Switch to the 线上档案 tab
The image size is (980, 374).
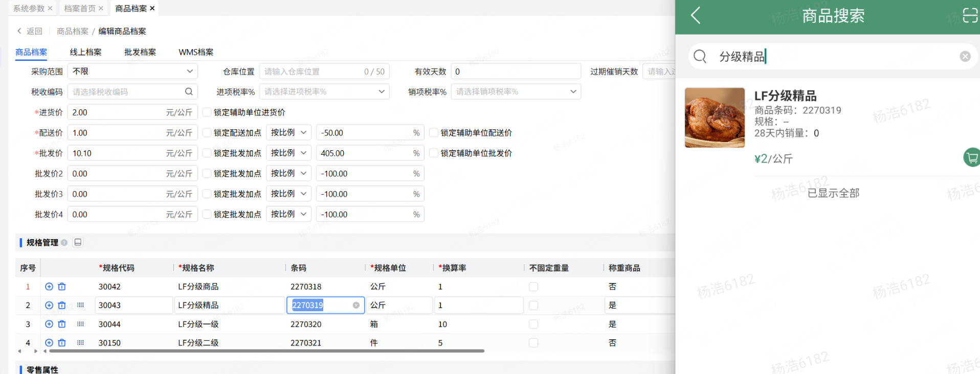click(85, 52)
